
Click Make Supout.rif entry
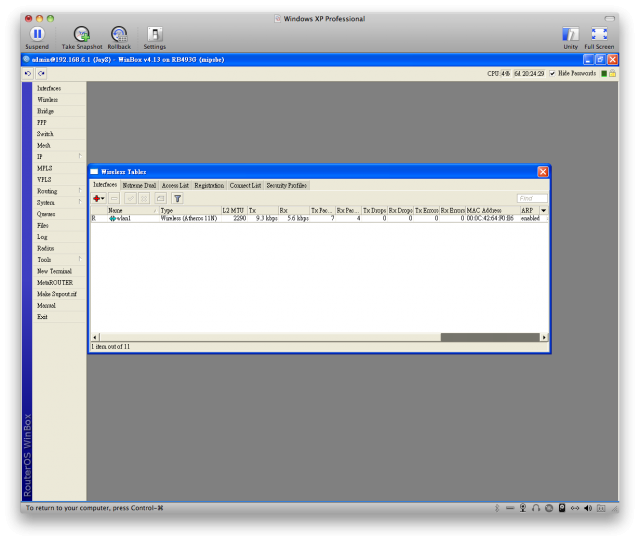pyautogui.click(x=57, y=294)
